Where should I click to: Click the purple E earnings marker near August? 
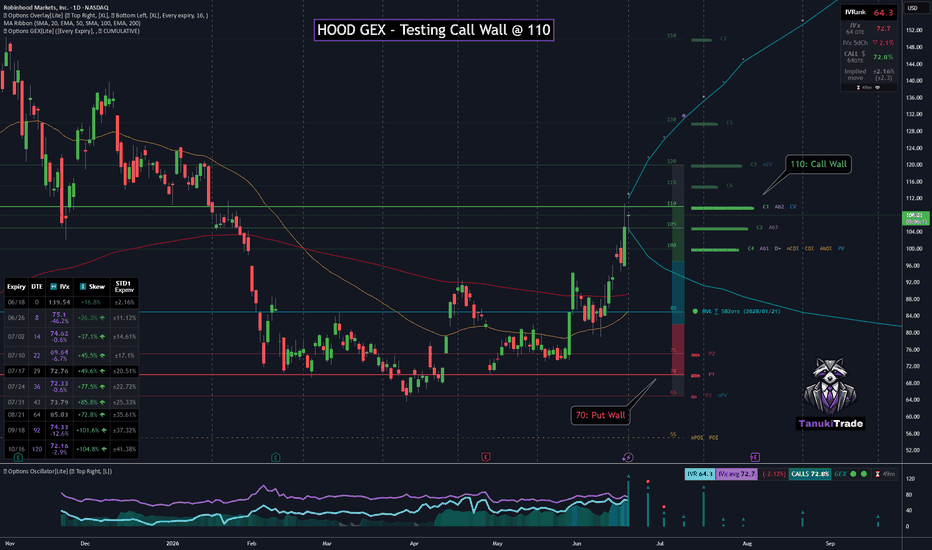click(755, 457)
